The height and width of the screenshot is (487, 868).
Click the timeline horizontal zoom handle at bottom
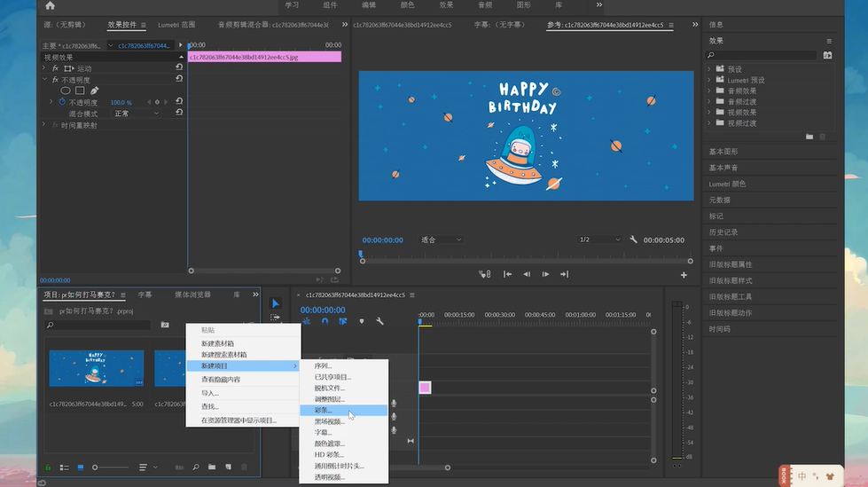(448, 467)
